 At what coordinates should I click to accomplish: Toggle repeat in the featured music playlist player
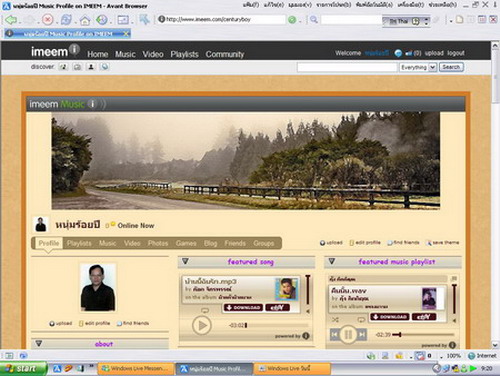tap(361, 320)
